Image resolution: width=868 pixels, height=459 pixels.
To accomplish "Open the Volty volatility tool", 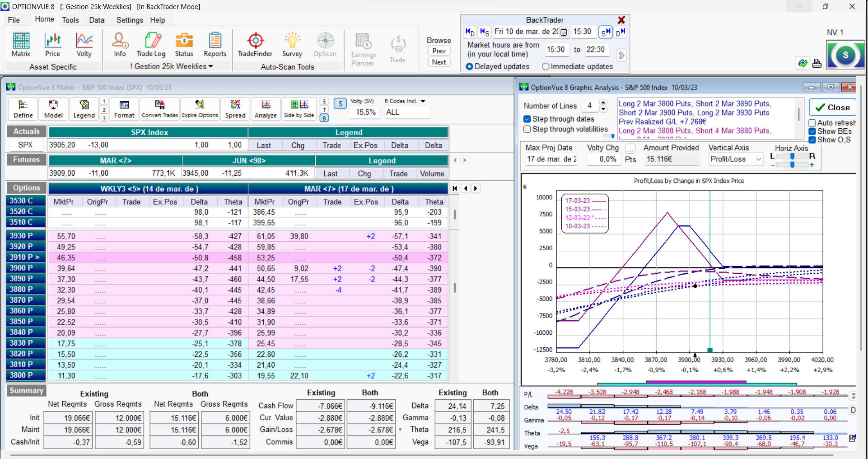I will (x=84, y=45).
